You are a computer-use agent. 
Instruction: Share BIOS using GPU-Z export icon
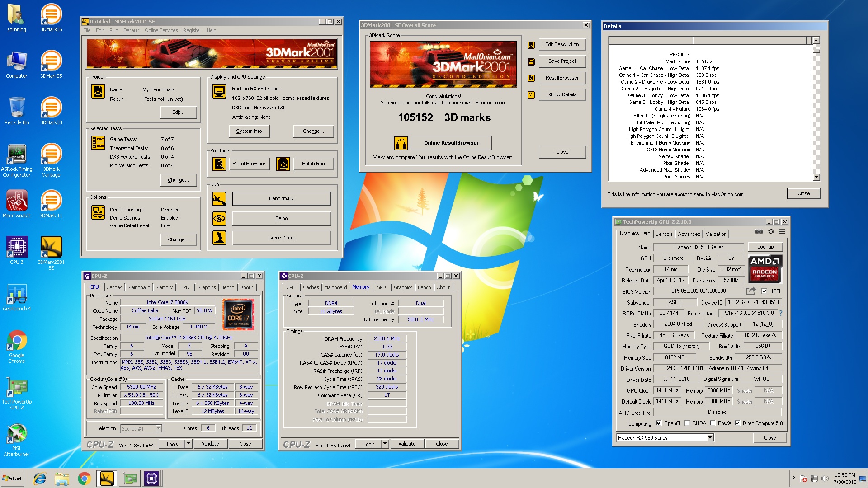tap(751, 291)
